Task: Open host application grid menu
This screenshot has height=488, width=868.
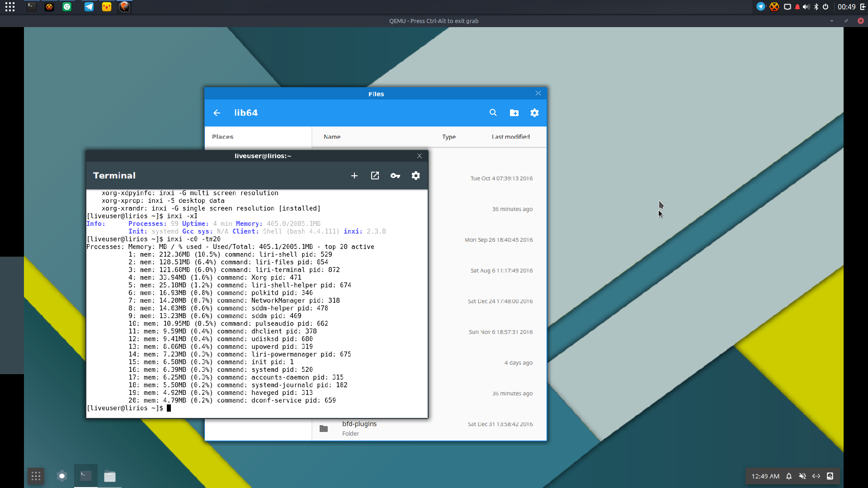Action: click(10, 7)
